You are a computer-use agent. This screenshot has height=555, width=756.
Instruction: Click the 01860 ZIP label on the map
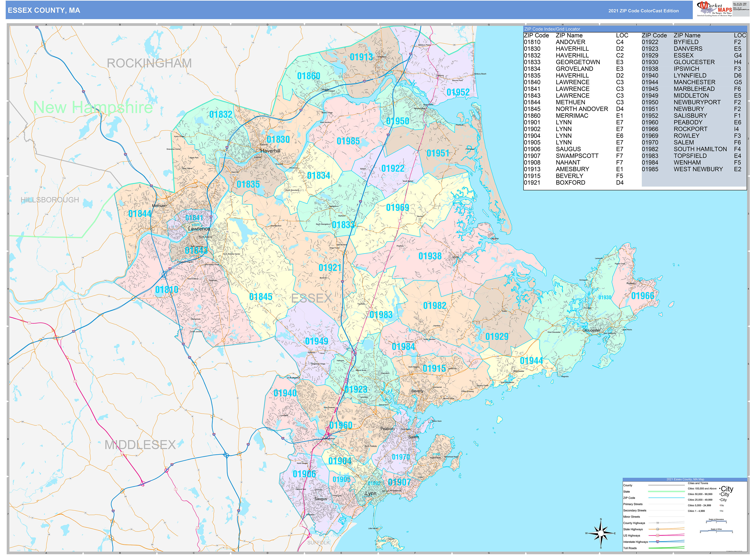[309, 76]
